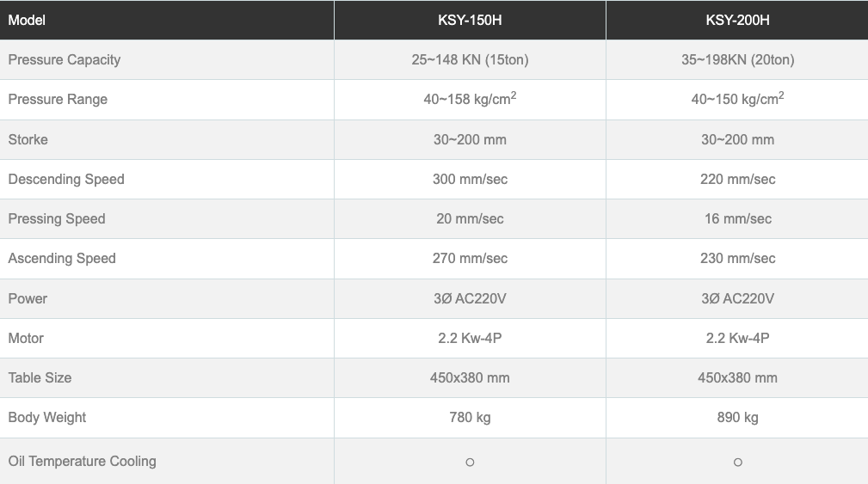Select the 25~148 KN (15ton) value

[470, 59]
